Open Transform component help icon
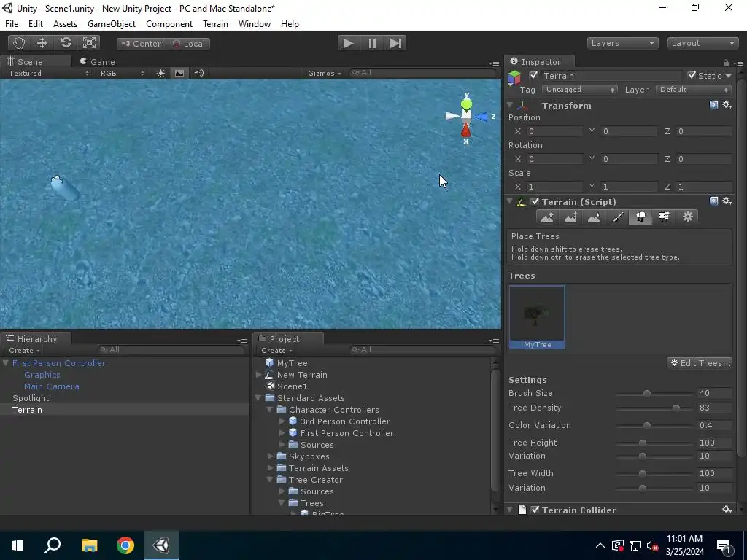Screen dimensions: 747x560 click(x=713, y=105)
